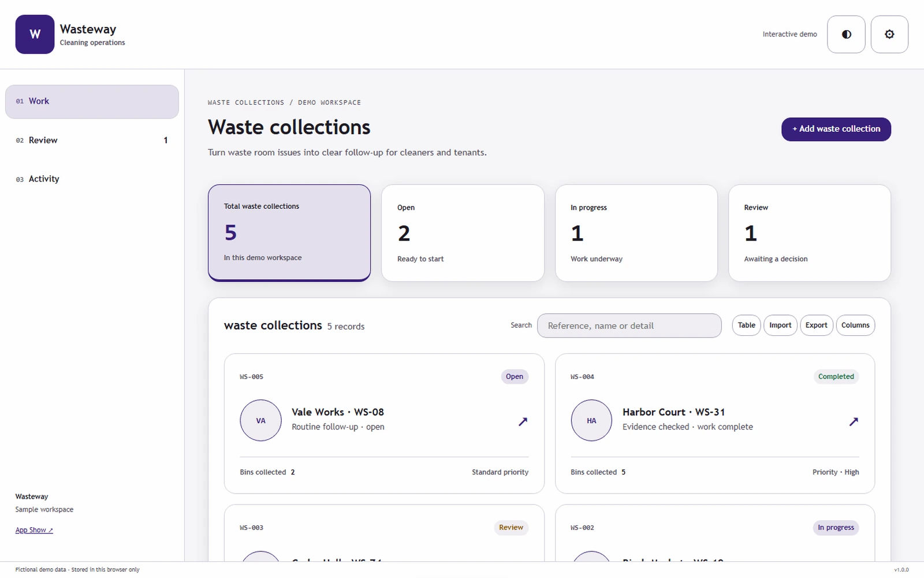Click the Harbor Court · WS-31 title
Screen dimensions: 924x578
[673, 412]
